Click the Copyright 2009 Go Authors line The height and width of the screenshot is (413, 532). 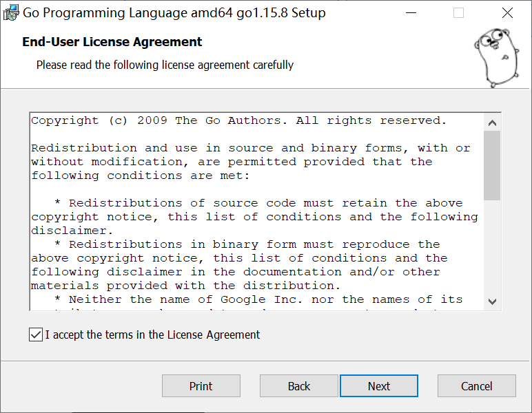pos(239,121)
